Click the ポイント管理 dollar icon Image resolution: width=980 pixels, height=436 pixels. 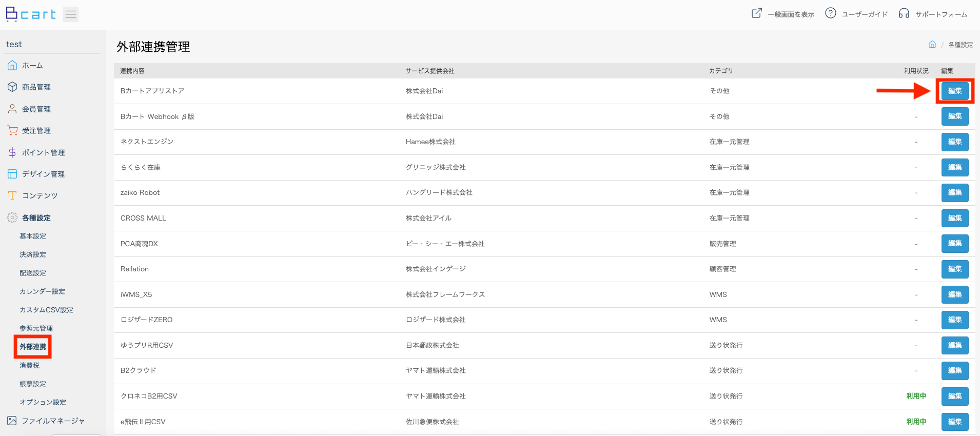coord(12,152)
